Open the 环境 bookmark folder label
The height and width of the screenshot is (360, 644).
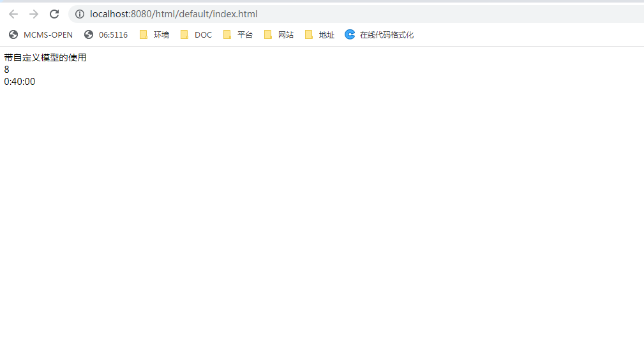[161, 35]
